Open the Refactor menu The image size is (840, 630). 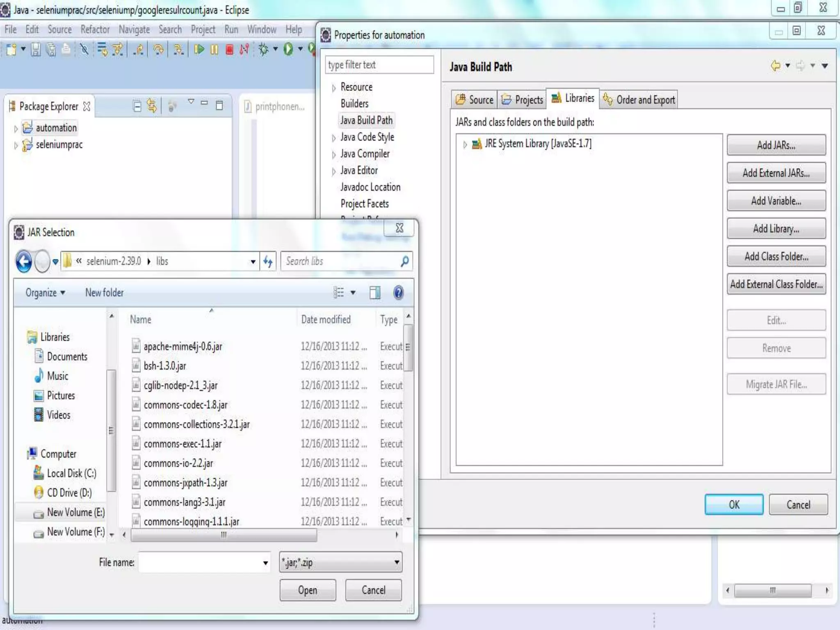(x=95, y=30)
